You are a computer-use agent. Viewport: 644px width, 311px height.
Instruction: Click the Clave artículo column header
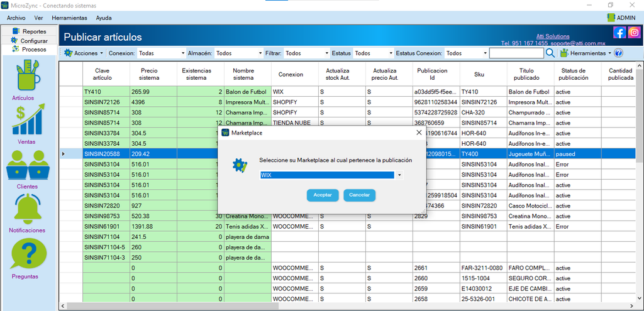tap(106, 74)
